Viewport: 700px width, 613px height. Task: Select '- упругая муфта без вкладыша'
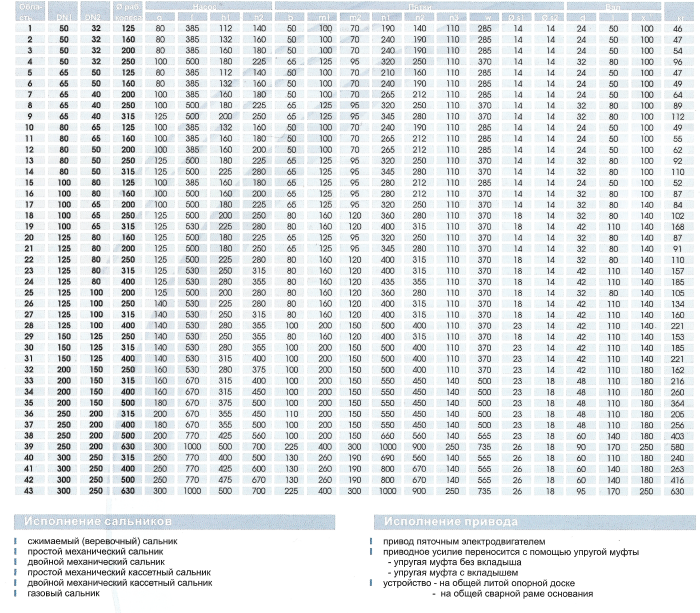point(454,562)
